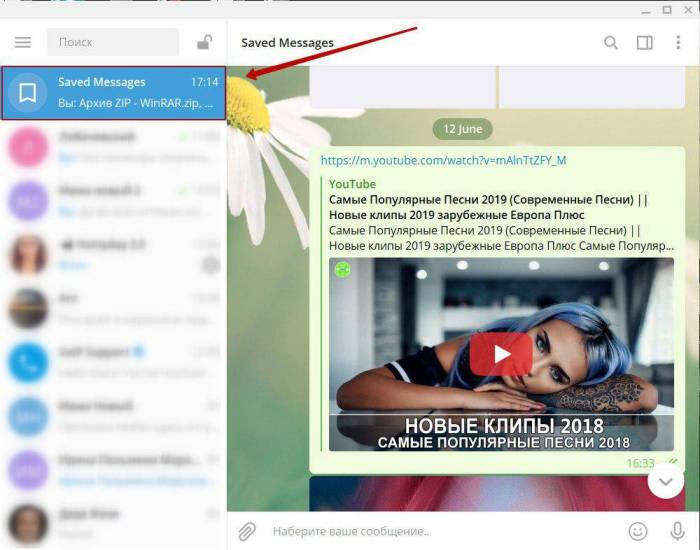This screenshot has width=700, height=550.
Task: Open the emoji picker smiley icon
Action: (x=638, y=530)
